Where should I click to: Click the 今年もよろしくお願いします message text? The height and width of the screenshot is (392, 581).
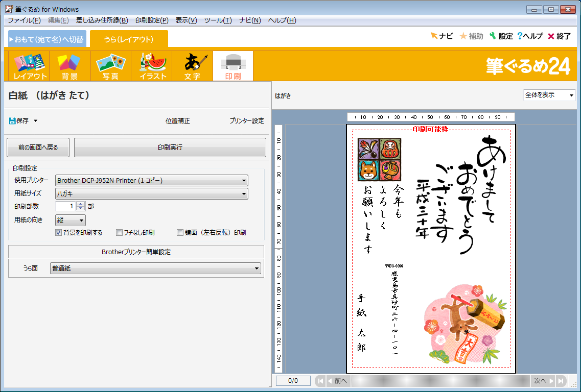383,219
